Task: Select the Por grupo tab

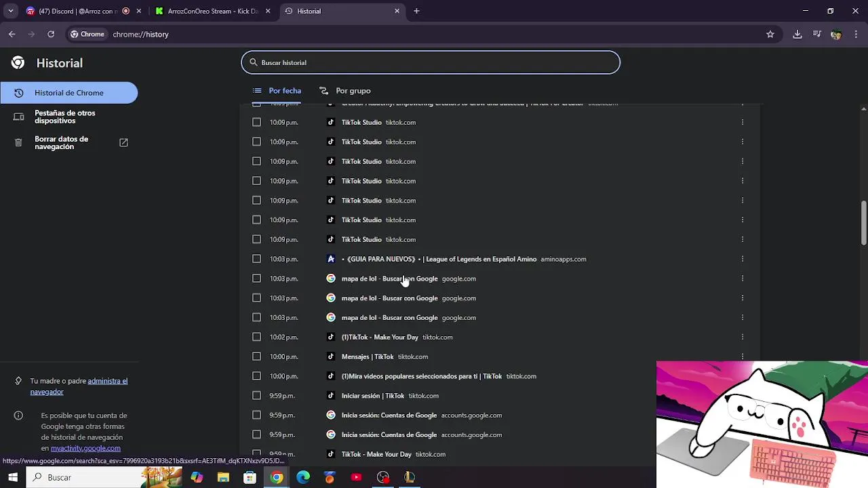Action: point(345,91)
